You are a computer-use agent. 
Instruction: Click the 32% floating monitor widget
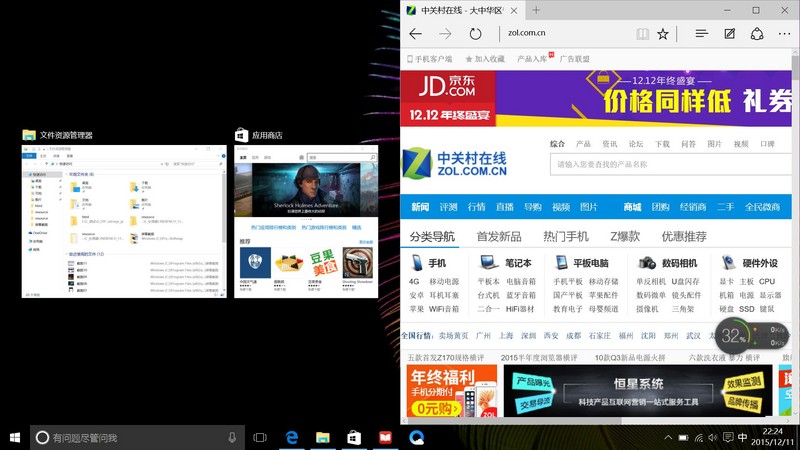[x=752, y=336]
